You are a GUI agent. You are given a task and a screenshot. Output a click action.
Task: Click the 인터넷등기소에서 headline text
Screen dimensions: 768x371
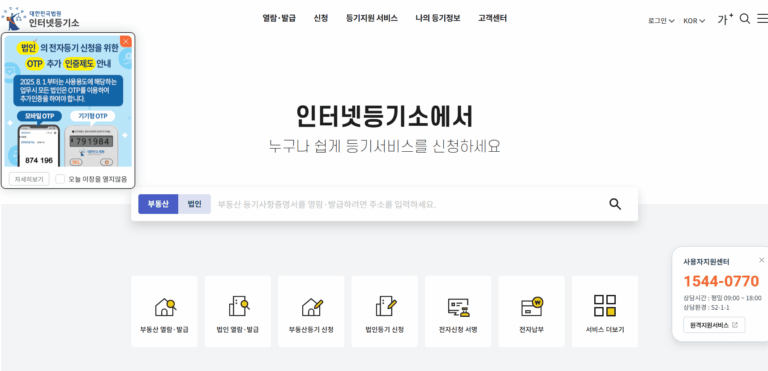point(384,117)
